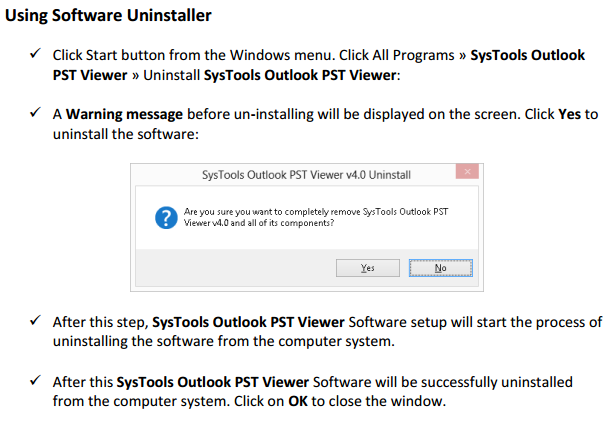
Task: Click the dialog title 'SysTools Outlook PST Viewer v4.0 Uninstall'
Action: click(x=306, y=175)
